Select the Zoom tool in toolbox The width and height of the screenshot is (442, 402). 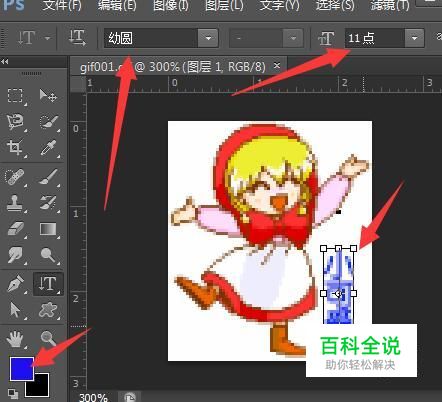pos(49,339)
